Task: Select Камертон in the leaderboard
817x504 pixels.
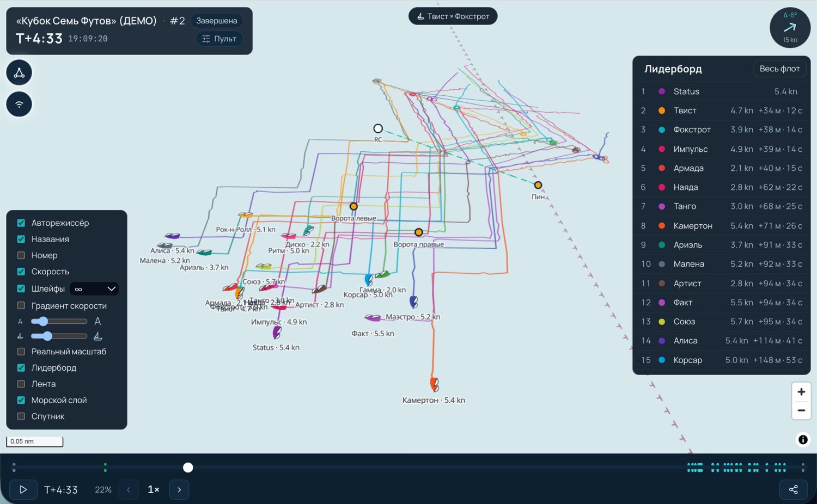Action: [x=721, y=226]
